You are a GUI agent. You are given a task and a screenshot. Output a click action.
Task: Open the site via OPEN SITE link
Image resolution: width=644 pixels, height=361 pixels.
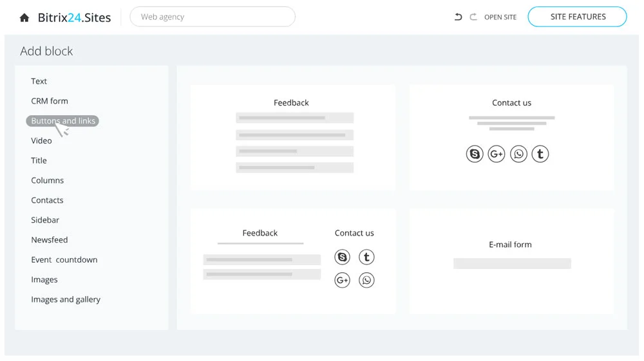pos(500,17)
